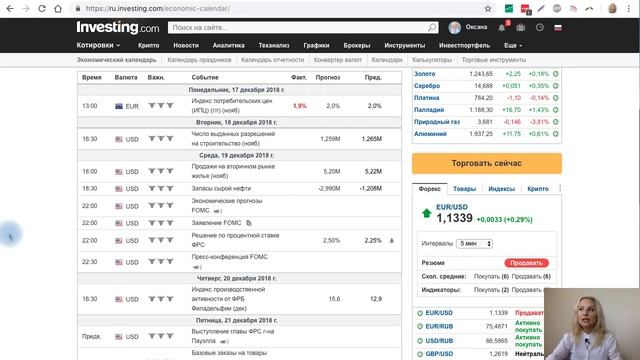
Task: Open Календарь праздников submenu link
Action: click(x=199, y=60)
